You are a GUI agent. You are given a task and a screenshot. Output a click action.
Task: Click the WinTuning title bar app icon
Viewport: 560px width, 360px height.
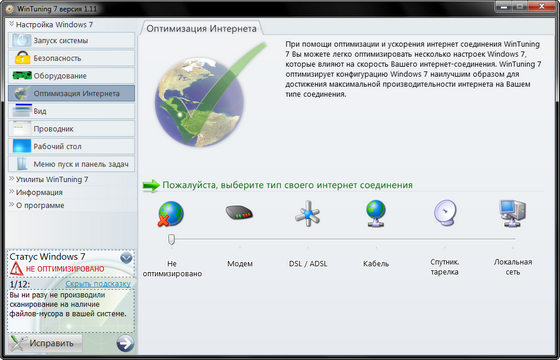coord(10,9)
